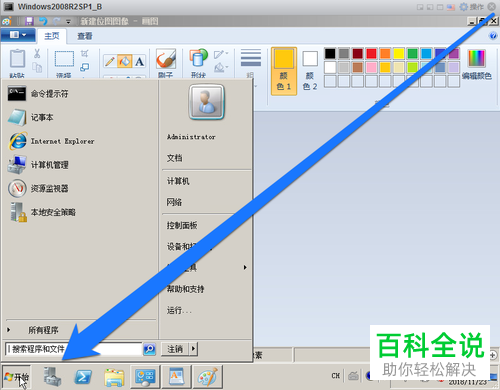Click the Crop icon in the ribbon
Screen dimensions: 500x390
point(85,53)
